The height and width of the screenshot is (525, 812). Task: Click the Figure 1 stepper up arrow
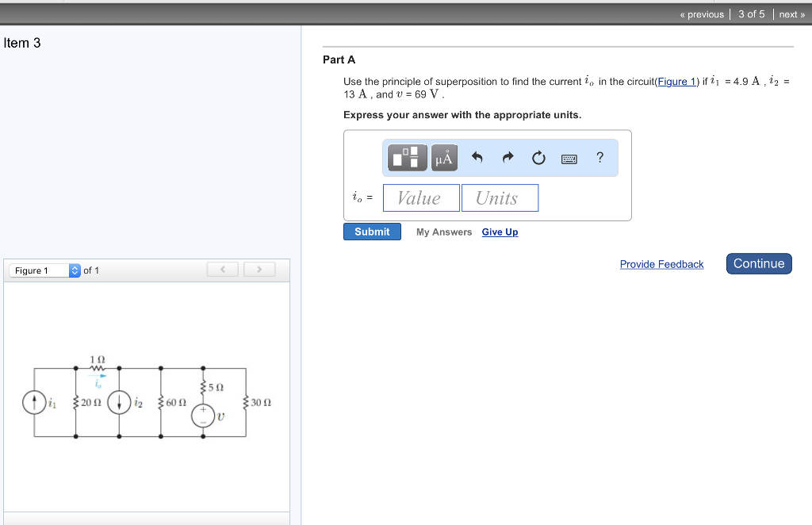[x=74, y=266]
